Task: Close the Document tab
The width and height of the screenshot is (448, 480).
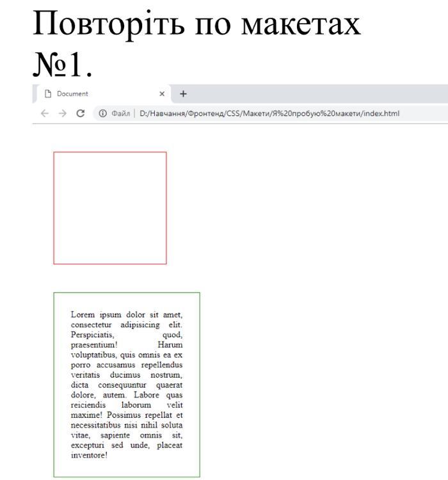Action: 162,93
